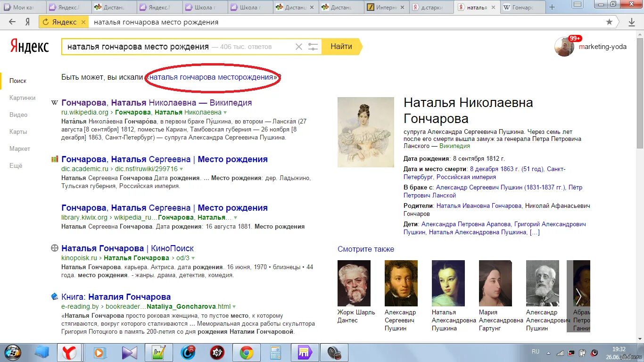Reload page via the yellow Яндекс pill icon
The width and height of the screenshot is (644, 362).
[46, 22]
